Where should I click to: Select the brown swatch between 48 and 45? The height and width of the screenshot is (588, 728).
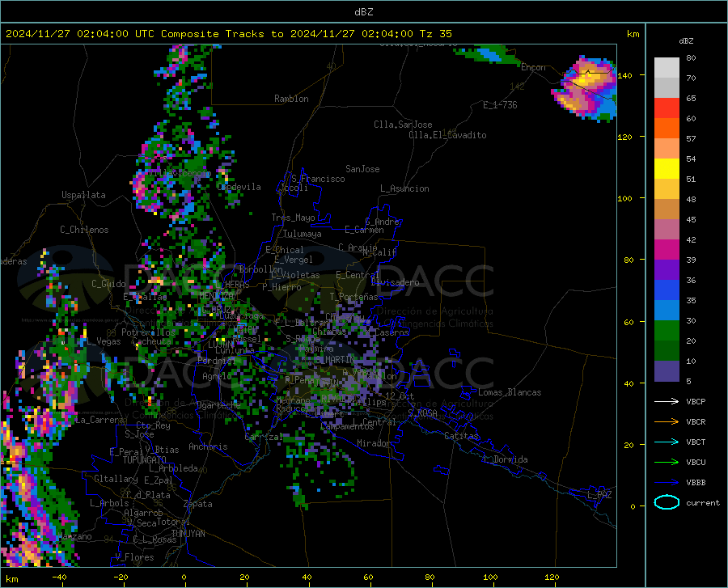point(667,209)
